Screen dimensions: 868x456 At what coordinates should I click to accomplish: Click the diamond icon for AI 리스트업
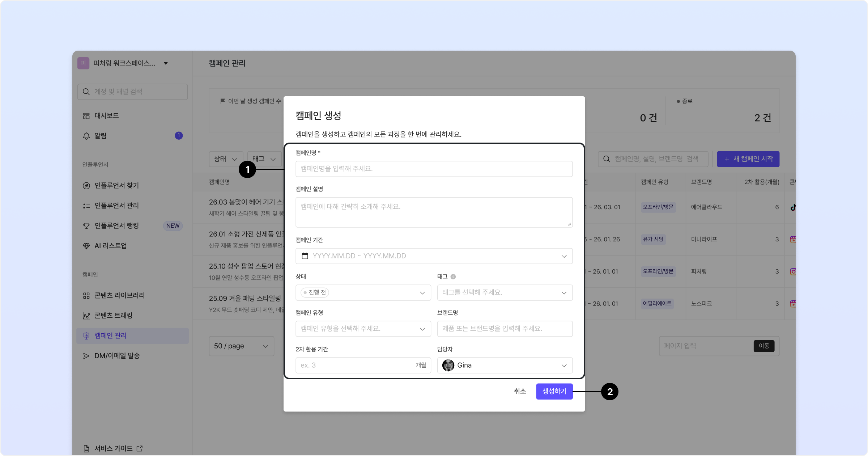tap(86, 246)
